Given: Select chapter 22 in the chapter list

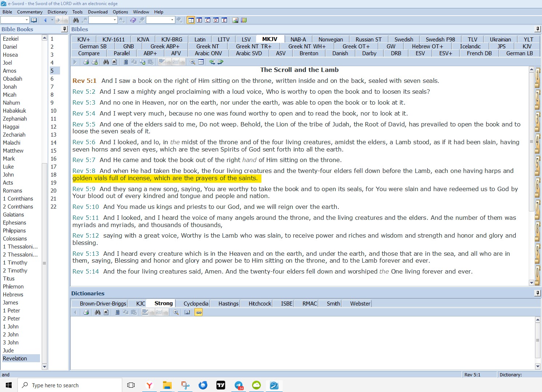Looking at the screenshot, I should (x=53, y=206).
